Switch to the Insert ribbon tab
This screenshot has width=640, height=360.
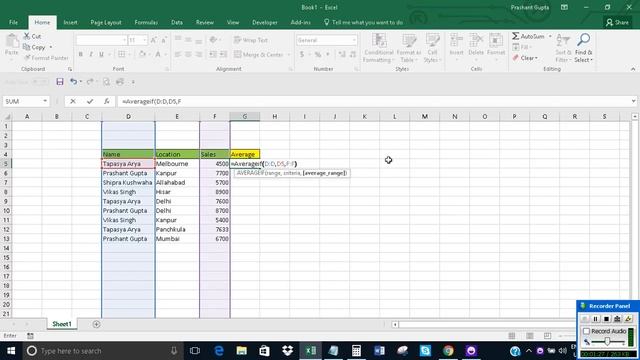[70, 22]
